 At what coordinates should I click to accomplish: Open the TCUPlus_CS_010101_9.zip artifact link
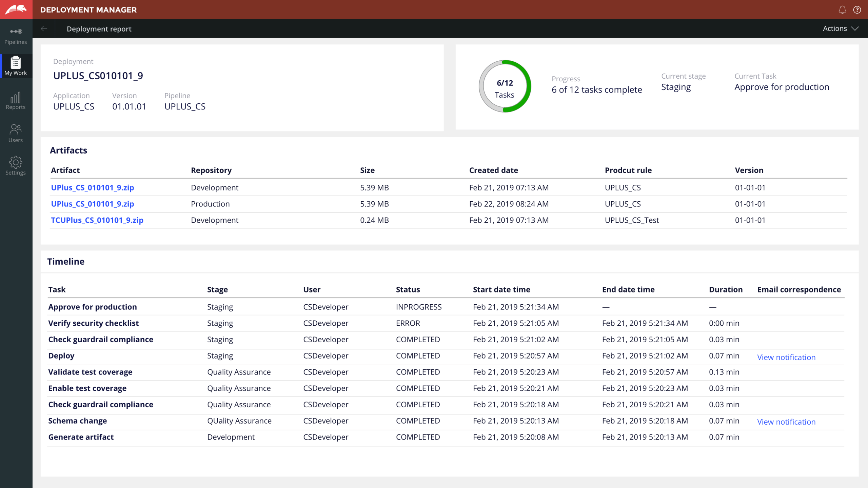97,220
